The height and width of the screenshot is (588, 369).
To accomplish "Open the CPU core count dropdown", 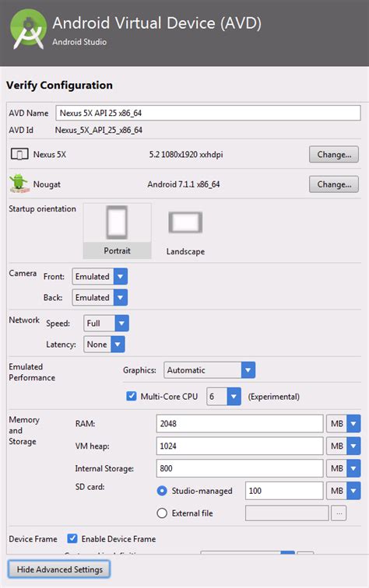I will pos(223,397).
